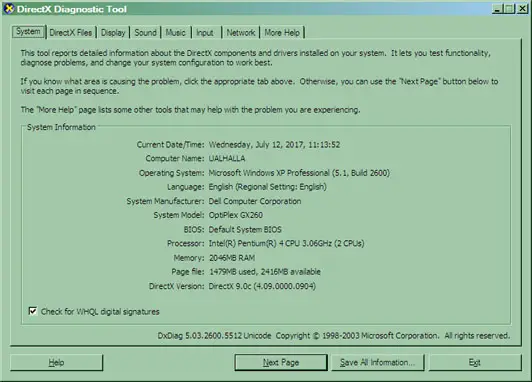Switch to the Sound tab
Image resolution: width=532 pixels, height=382 pixels.
click(145, 33)
